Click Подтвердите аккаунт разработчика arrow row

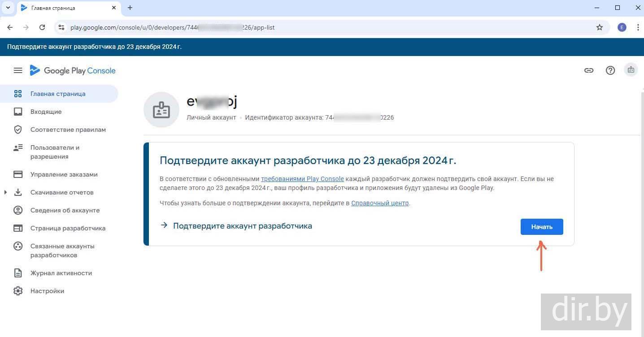tap(236, 226)
